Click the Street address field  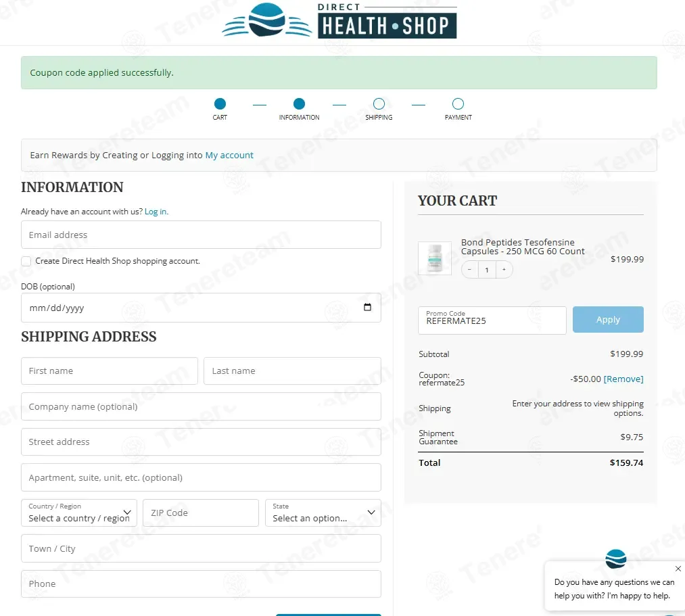coord(201,442)
